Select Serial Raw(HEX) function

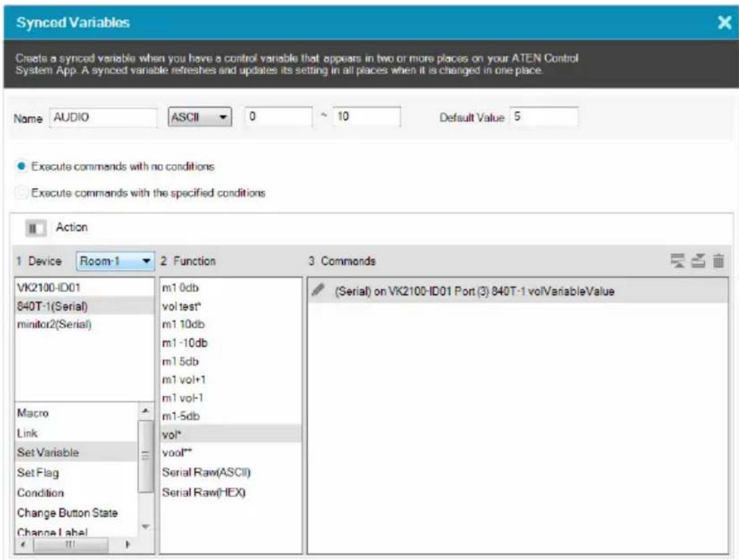[x=230, y=492]
